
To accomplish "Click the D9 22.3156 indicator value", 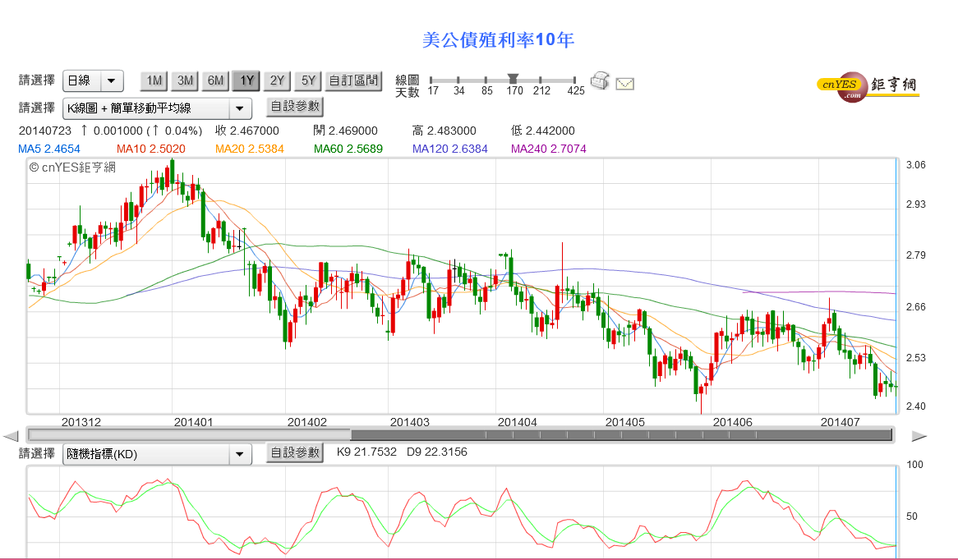I will (x=437, y=452).
